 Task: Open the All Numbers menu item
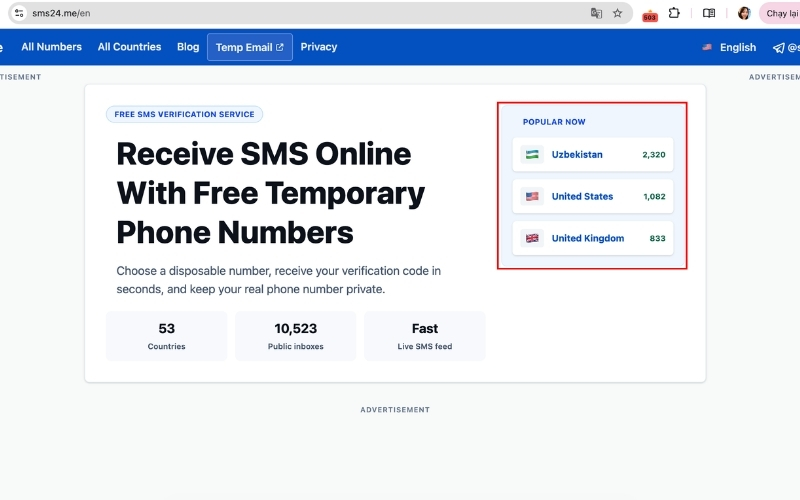pos(52,47)
